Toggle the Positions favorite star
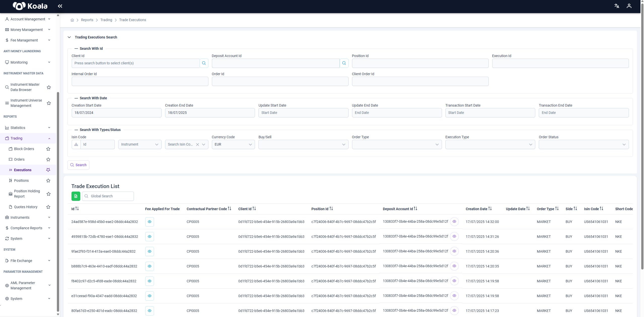 pos(48,180)
